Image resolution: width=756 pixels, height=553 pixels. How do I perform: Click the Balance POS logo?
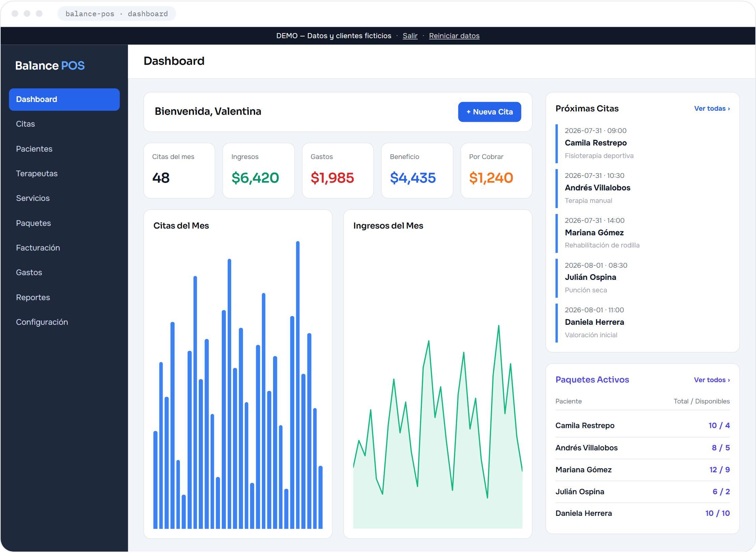[x=50, y=65]
